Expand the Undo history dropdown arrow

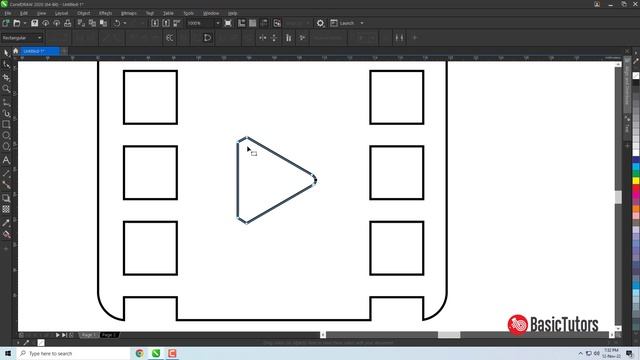pyautogui.click(x=125, y=23)
